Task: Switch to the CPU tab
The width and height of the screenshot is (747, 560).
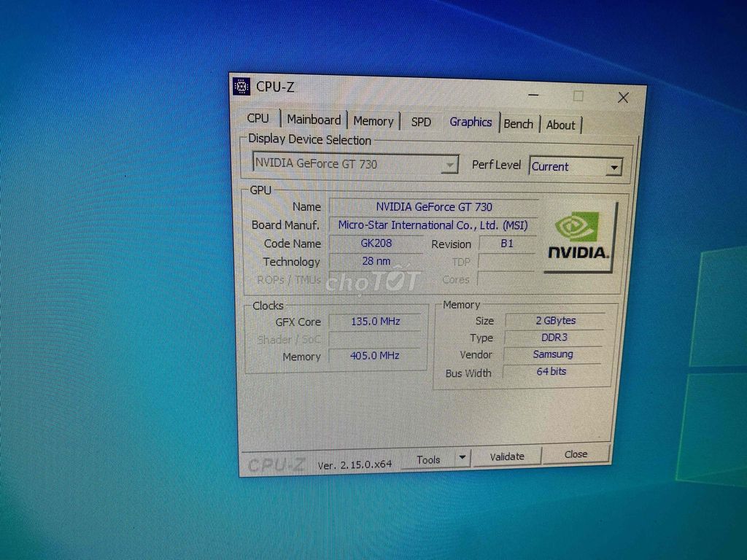Action: (x=258, y=118)
